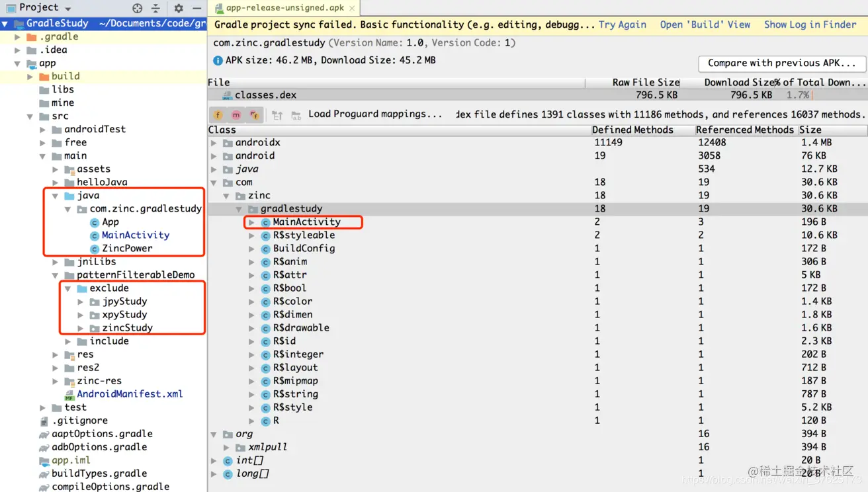
Task: Toggle 'Show methods' (m) filter button
Action: [236, 115]
